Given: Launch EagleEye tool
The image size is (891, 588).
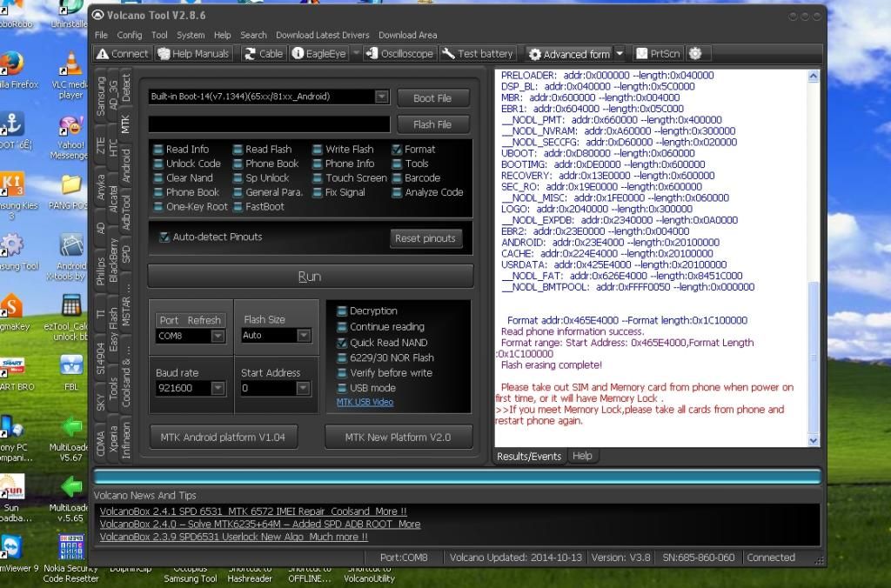Looking at the screenshot, I should tap(318, 54).
